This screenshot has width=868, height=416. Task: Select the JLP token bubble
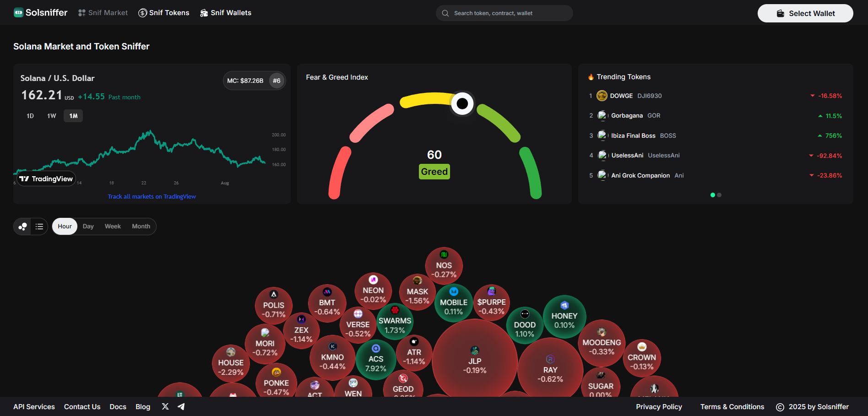(474, 361)
